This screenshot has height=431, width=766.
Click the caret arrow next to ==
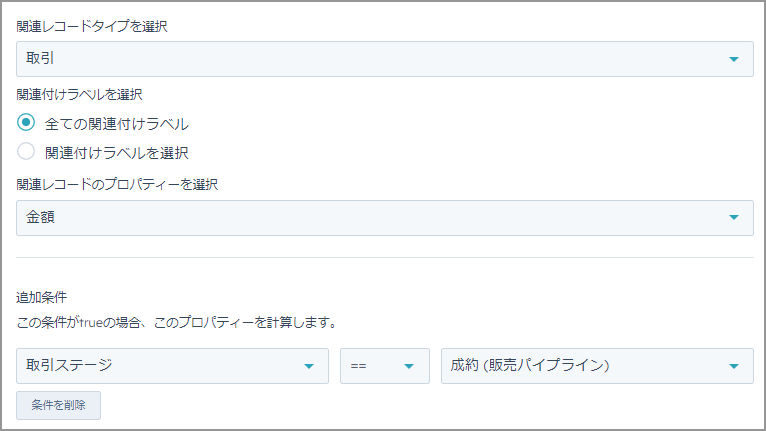409,366
